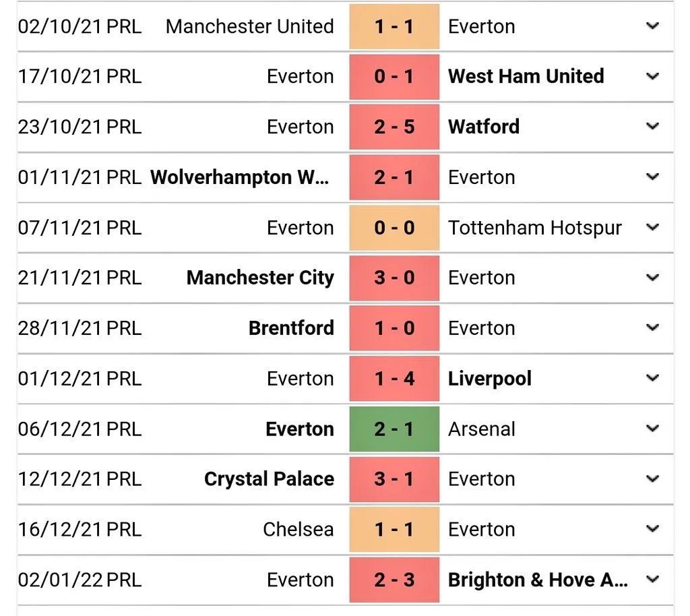Viewport: 690px width, 616px height.
Task: Expand the Everton vs West Ham United row
Action: [x=652, y=76]
